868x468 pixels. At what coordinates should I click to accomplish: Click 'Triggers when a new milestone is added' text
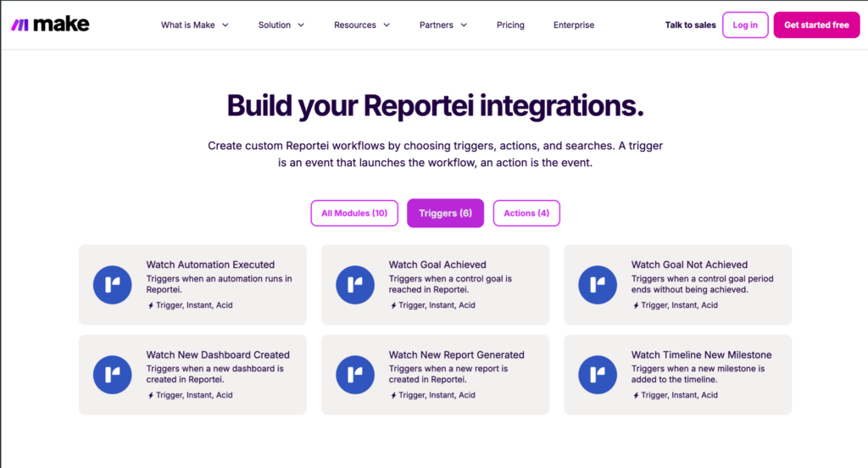[x=698, y=375]
